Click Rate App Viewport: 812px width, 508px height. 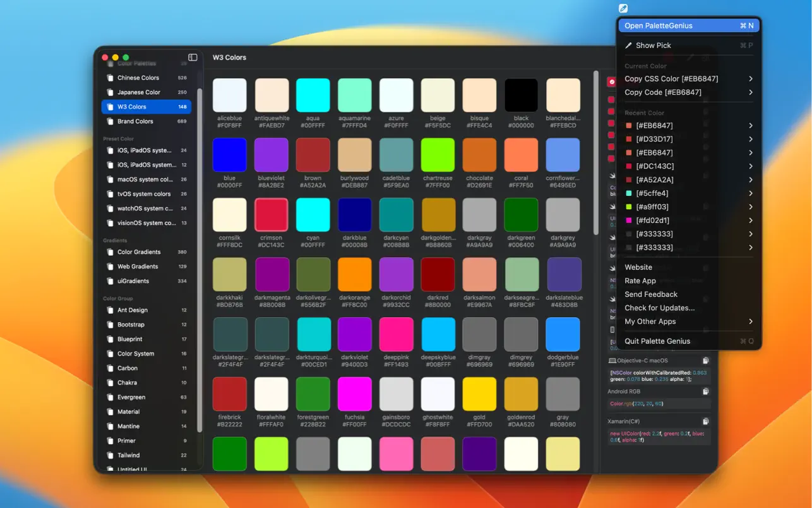click(x=640, y=281)
